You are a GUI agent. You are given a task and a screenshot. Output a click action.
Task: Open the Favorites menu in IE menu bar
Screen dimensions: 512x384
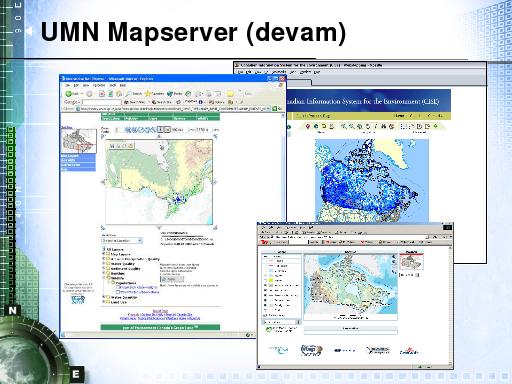99,86
